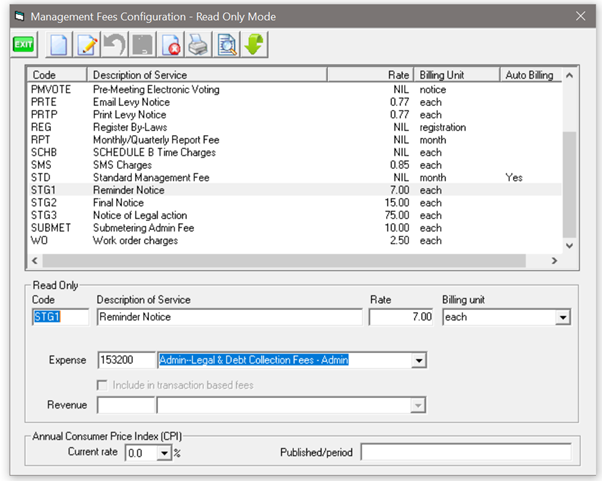
Task: Click the 75.00 rate for STG3
Action: (397, 215)
